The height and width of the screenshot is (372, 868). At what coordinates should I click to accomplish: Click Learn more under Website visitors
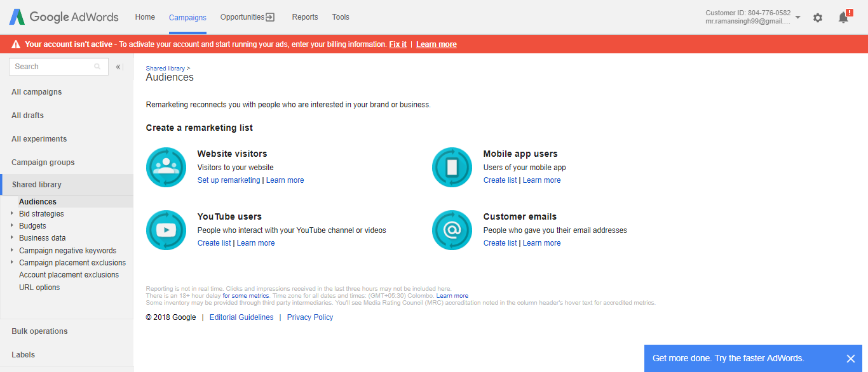[x=285, y=180]
